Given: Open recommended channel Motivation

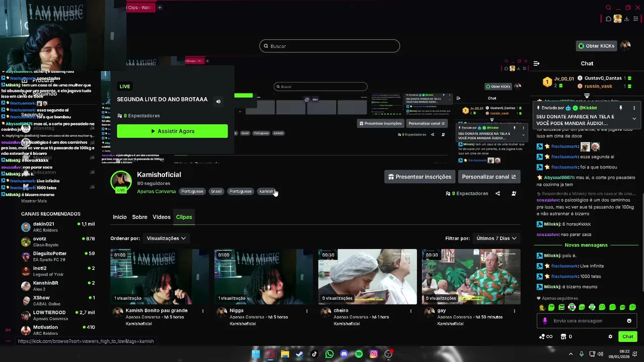Looking at the screenshot, I should click(x=58, y=330).
